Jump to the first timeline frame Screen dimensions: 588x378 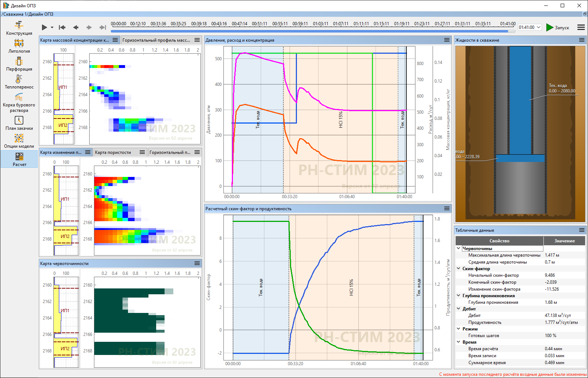62,27
